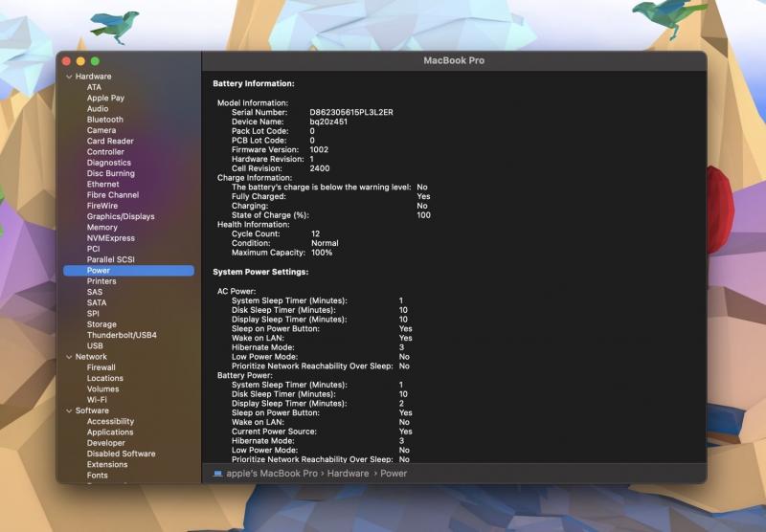Select the Ethernet entry
This screenshot has height=532, width=766.
coord(103,184)
